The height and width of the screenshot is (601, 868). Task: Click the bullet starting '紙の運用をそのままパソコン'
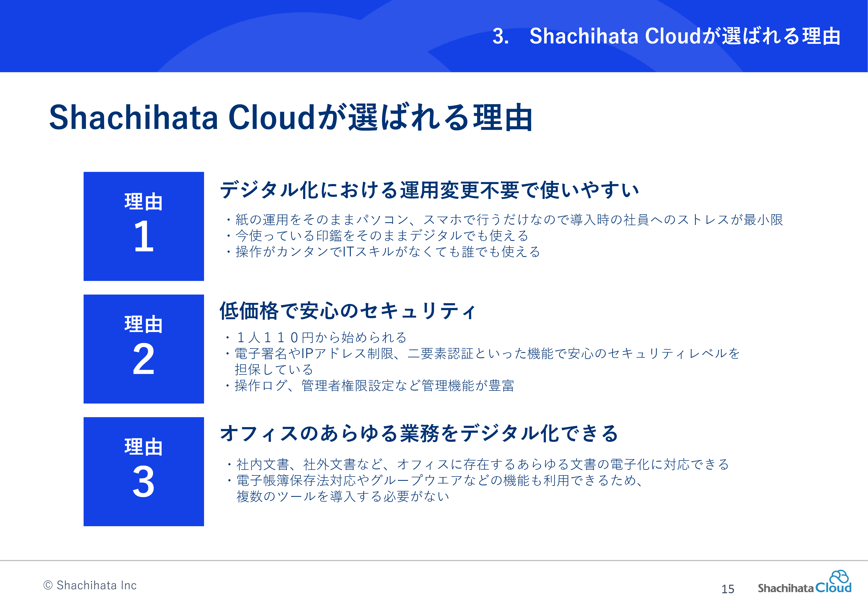[x=505, y=220]
